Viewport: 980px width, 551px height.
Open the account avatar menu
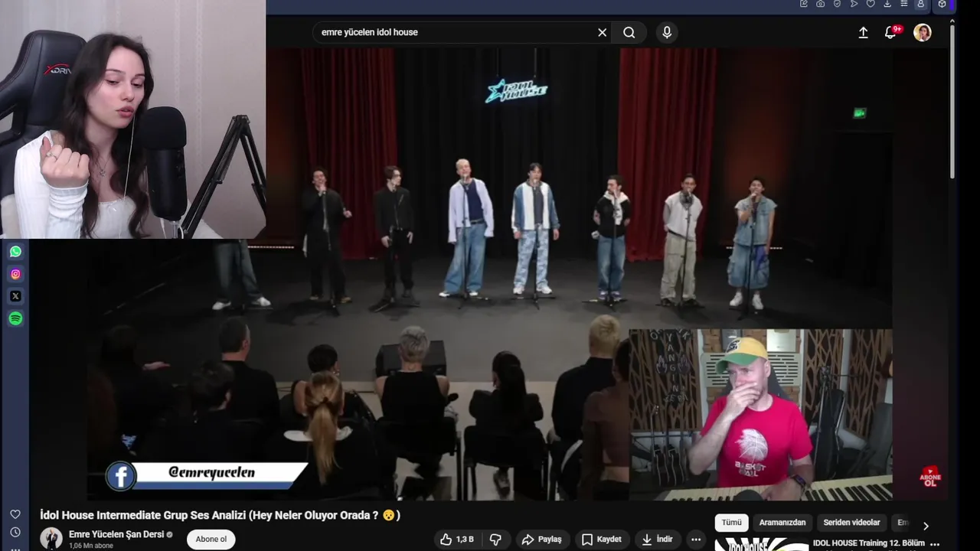click(x=923, y=32)
